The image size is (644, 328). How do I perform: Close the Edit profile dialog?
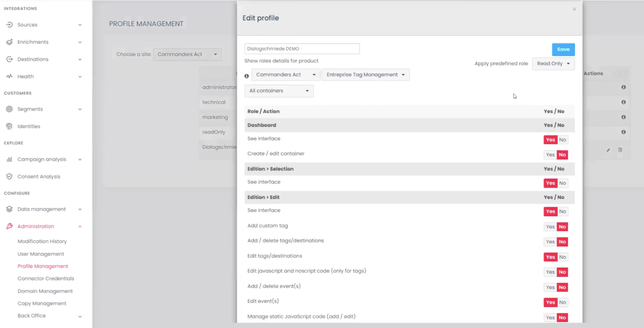tap(574, 9)
